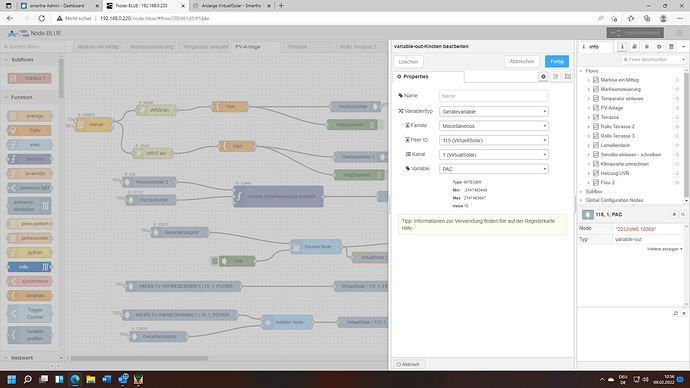Select the presence light node in palette

pyautogui.click(x=29, y=188)
